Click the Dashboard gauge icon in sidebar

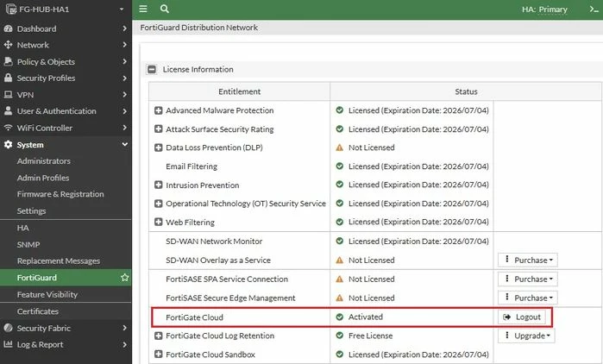click(x=8, y=28)
